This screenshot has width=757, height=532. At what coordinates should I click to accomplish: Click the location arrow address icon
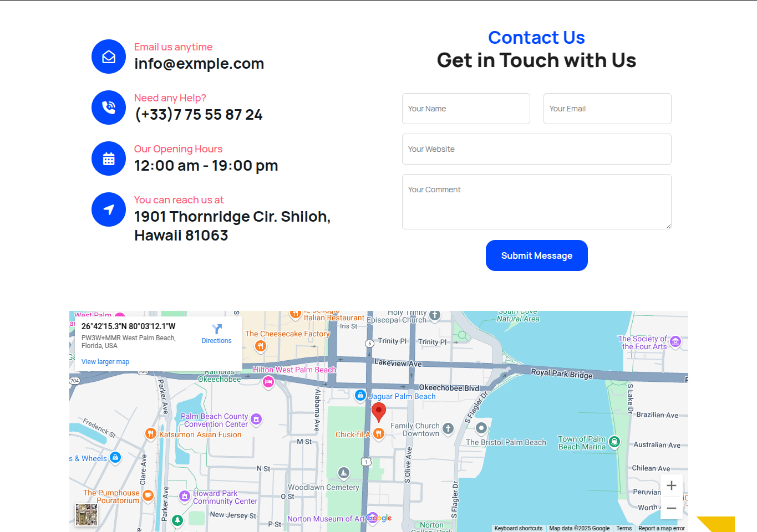[109, 209]
